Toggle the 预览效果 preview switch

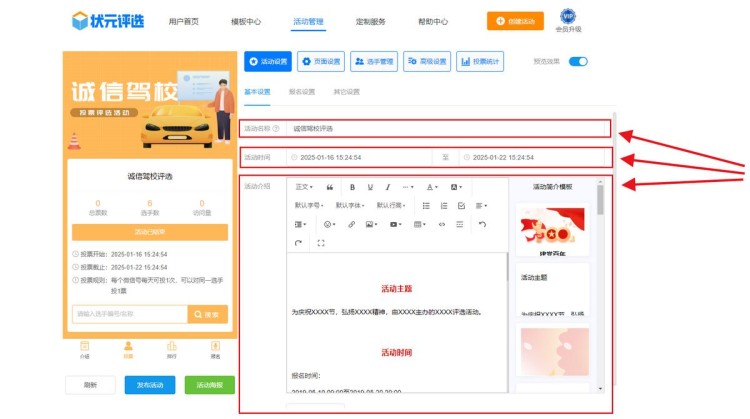click(x=578, y=62)
